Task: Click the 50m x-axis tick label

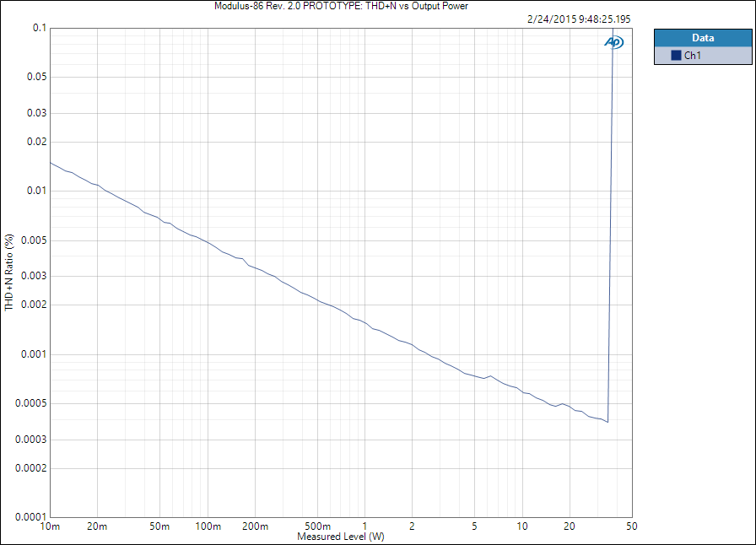Action: click(x=159, y=526)
